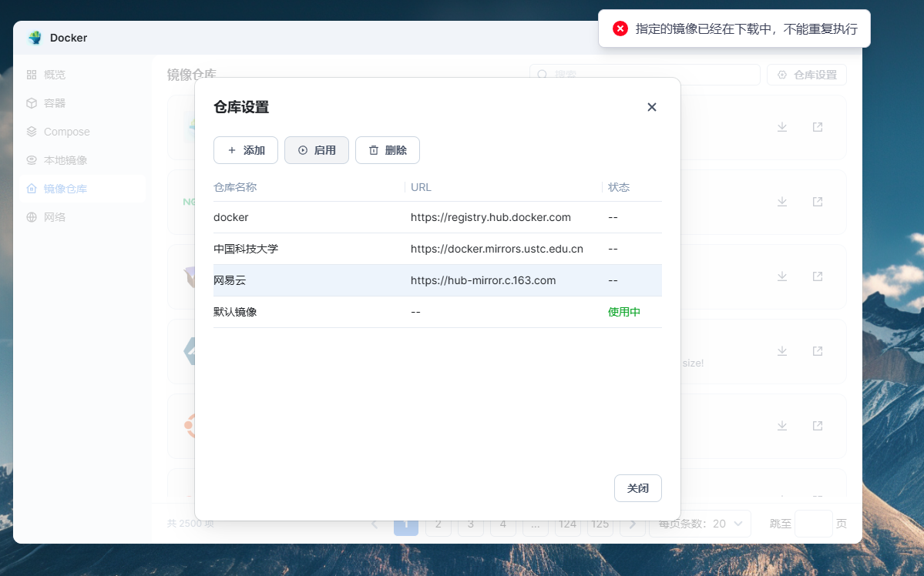
Task: Go to page 4 in pagination
Action: [502, 524]
